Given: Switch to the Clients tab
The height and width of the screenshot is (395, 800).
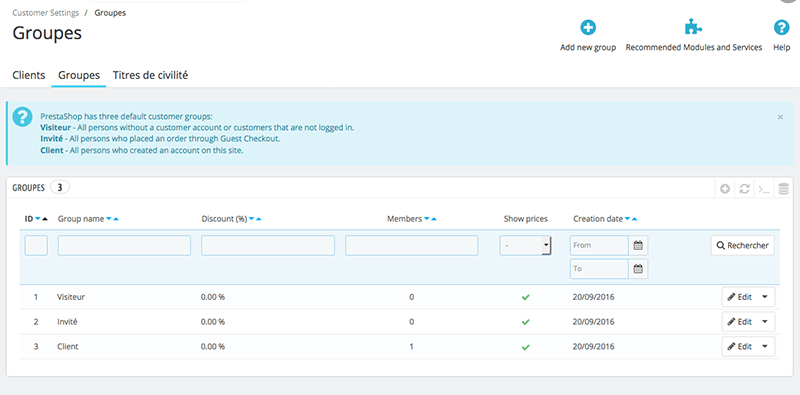Looking at the screenshot, I should (x=29, y=76).
